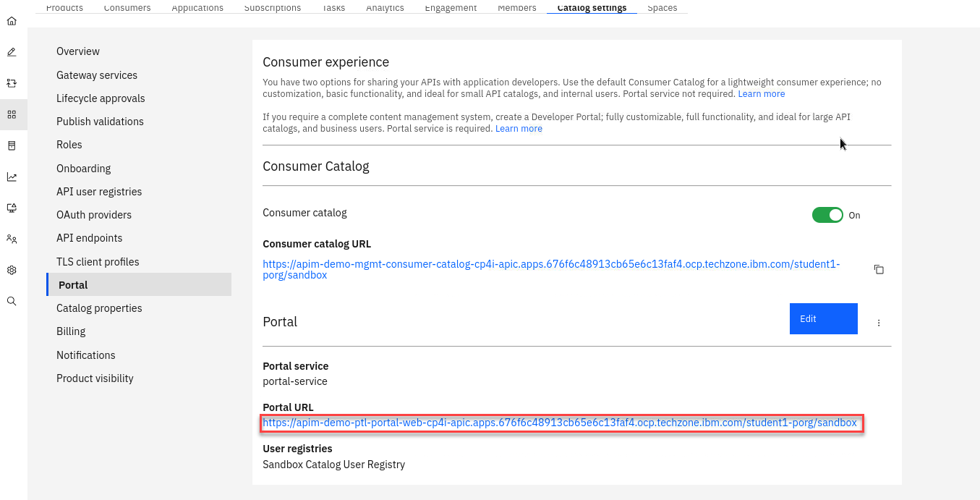This screenshot has width=980, height=500.
Task: Copy the Consumer catalog URL
Action: (x=879, y=270)
